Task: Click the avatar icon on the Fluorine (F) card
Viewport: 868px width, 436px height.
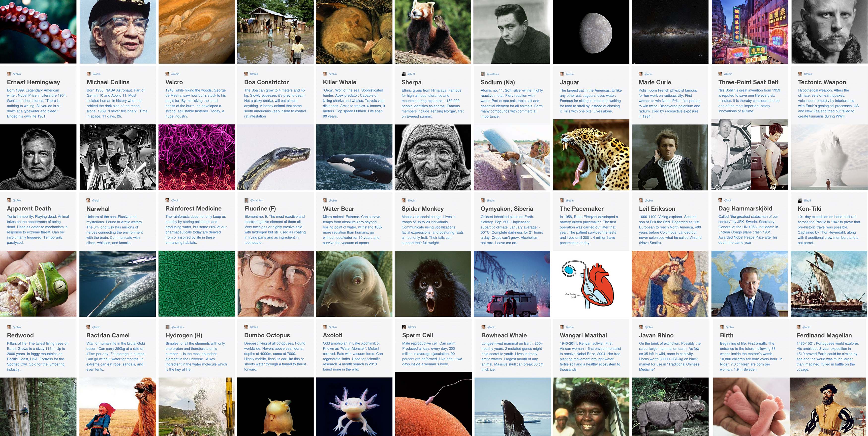Action: click(x=246, y=200)
